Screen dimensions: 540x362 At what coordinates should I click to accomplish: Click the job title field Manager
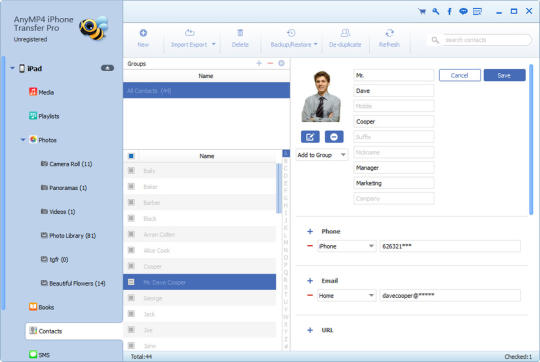(394, 168)
